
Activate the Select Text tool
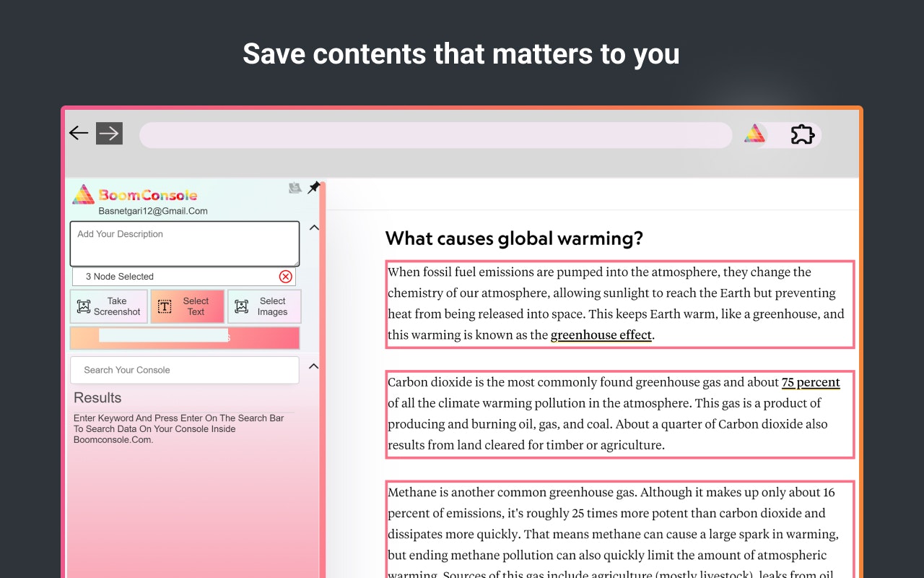coord(188,306)
